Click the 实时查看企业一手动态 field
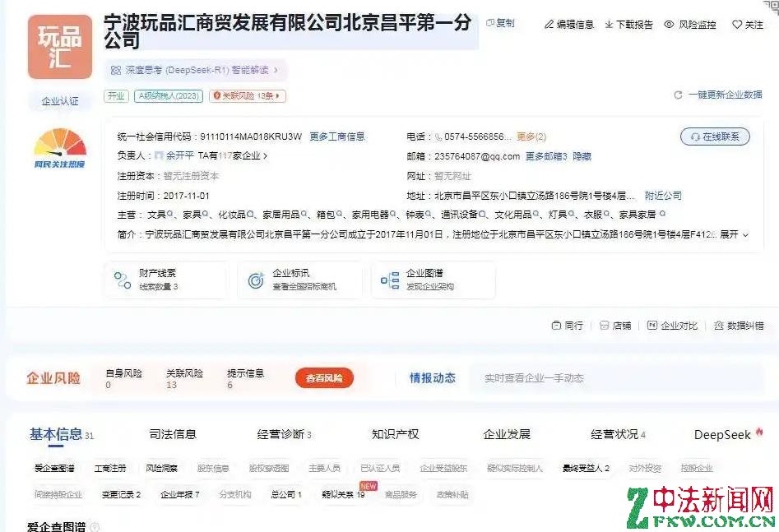 click(616, 378)
